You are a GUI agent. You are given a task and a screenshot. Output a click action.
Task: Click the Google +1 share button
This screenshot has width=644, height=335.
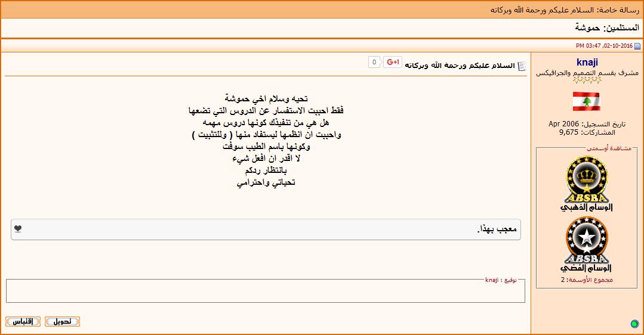(x=392, y=62)
